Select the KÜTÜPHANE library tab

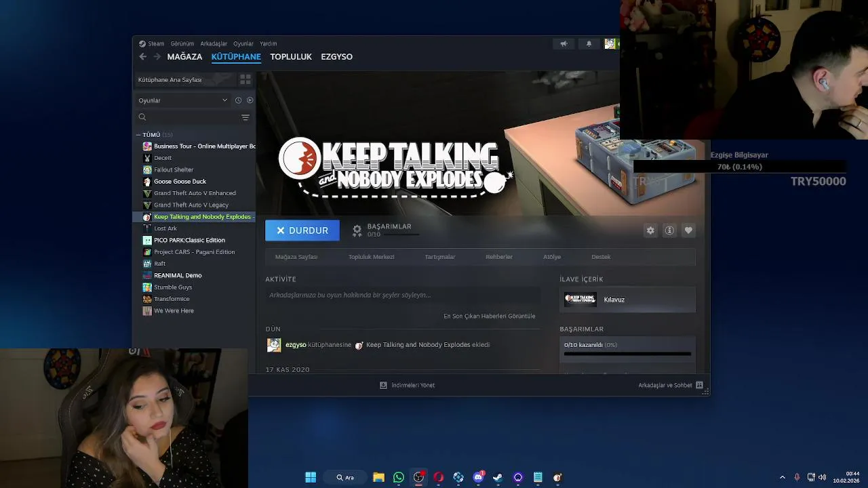pyautogui.click(x=236, y=57)
